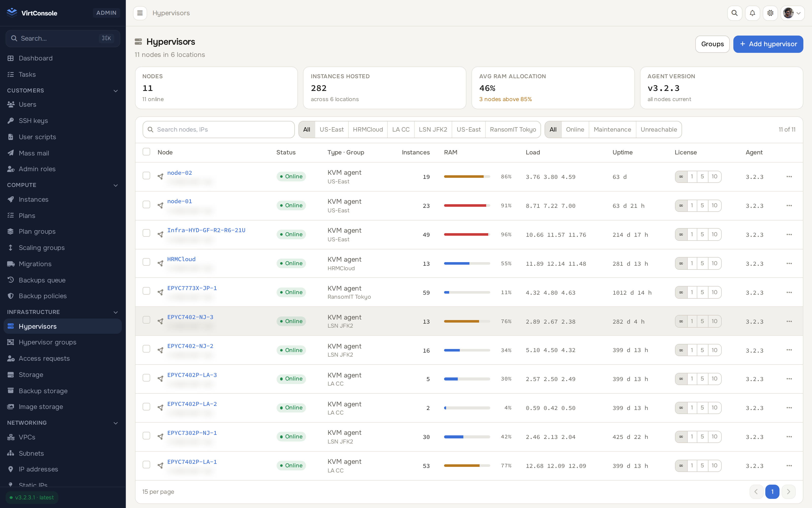The width and height of the screenshot is (812, 508).
Task: Open the EPYC7402P-LA-2 node link
Action: [192, 404]
